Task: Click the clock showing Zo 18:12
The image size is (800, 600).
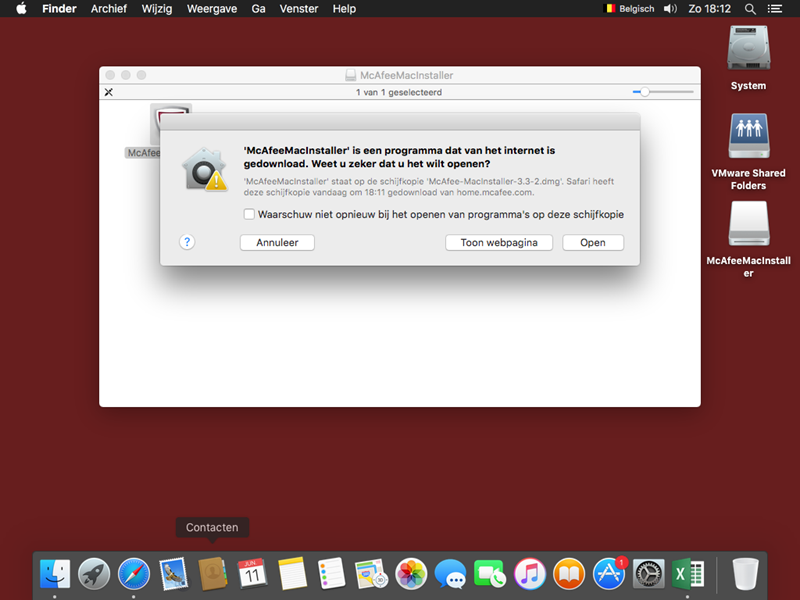Action: tap(709, 9)
